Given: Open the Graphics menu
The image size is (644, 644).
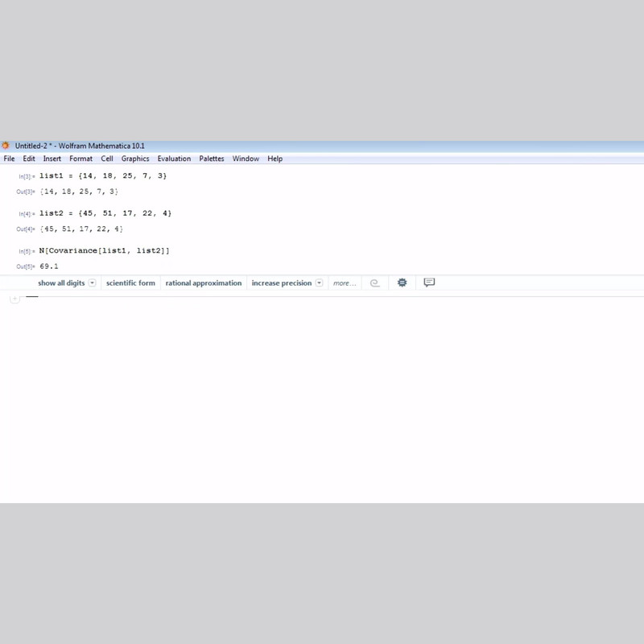Looking at the screenshot, I should [135, 159].
